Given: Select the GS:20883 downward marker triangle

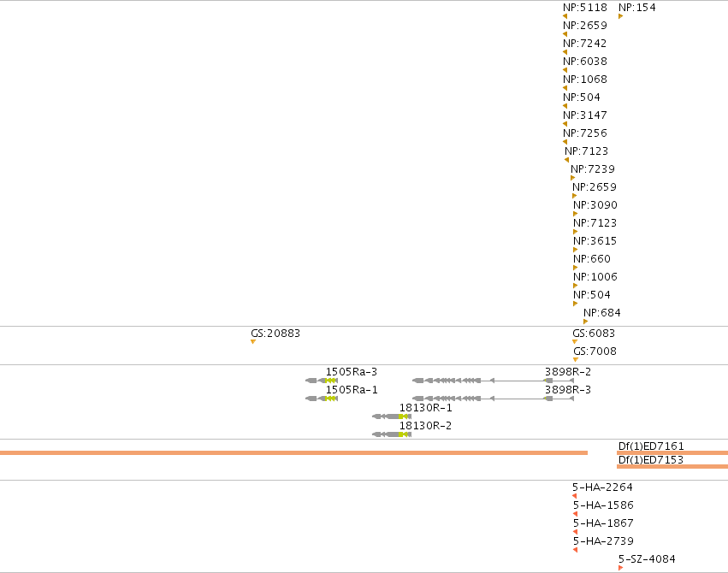Looking at the screenshot, I should click(x=253, y=342).
